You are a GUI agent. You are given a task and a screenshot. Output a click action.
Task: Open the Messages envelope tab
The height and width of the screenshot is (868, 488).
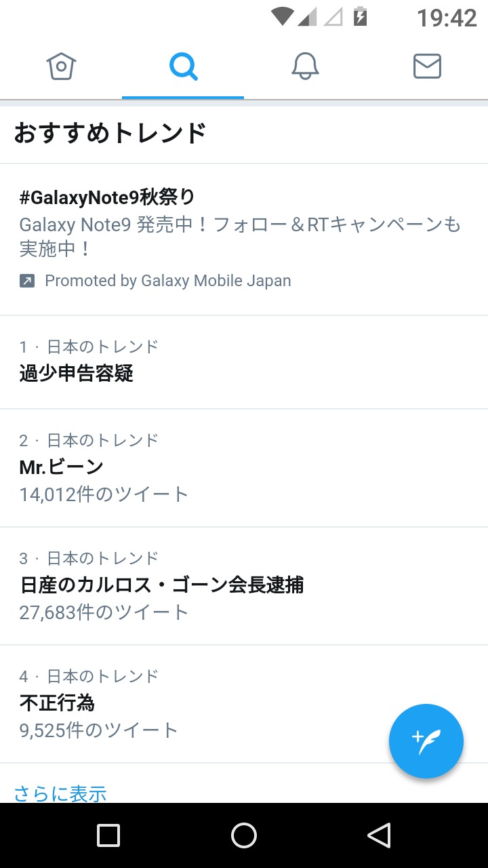pos(427,66)
